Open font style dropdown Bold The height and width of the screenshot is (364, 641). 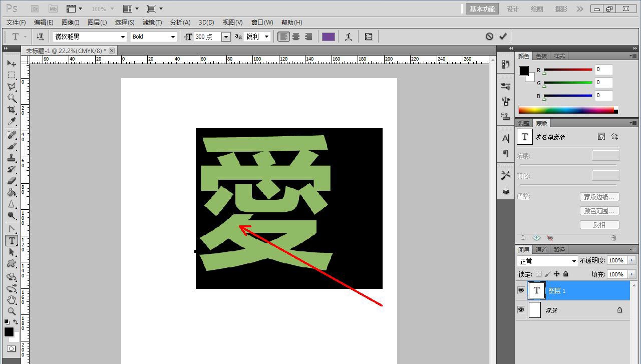point(173,37)
